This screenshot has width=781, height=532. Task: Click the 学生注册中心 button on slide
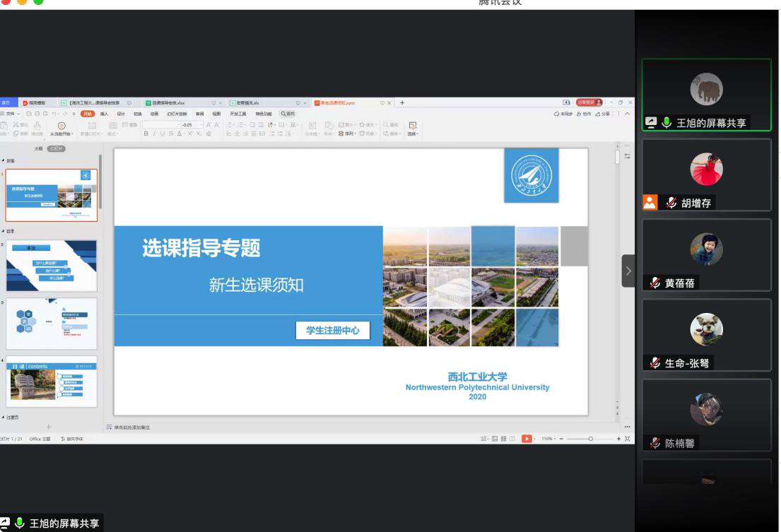(332, 330)
